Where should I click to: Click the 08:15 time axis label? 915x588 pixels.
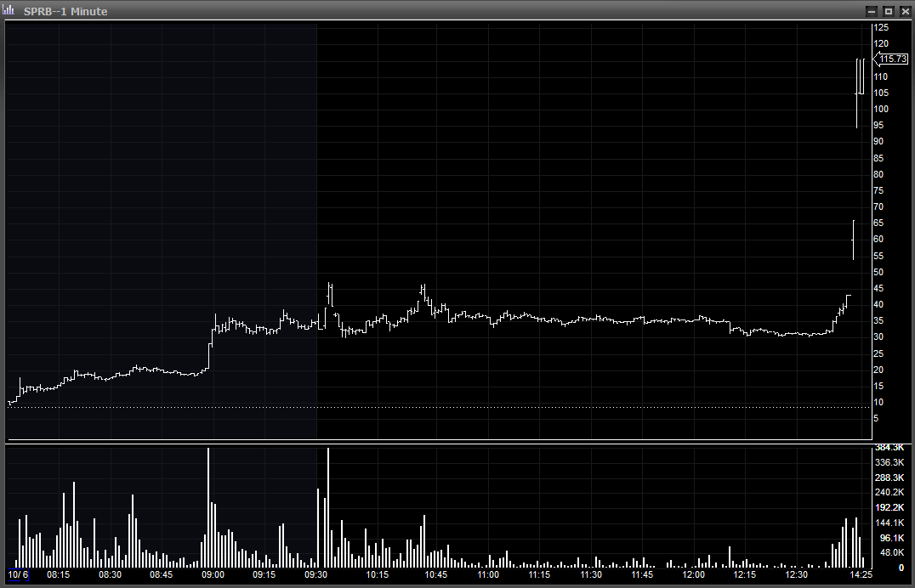59,574
